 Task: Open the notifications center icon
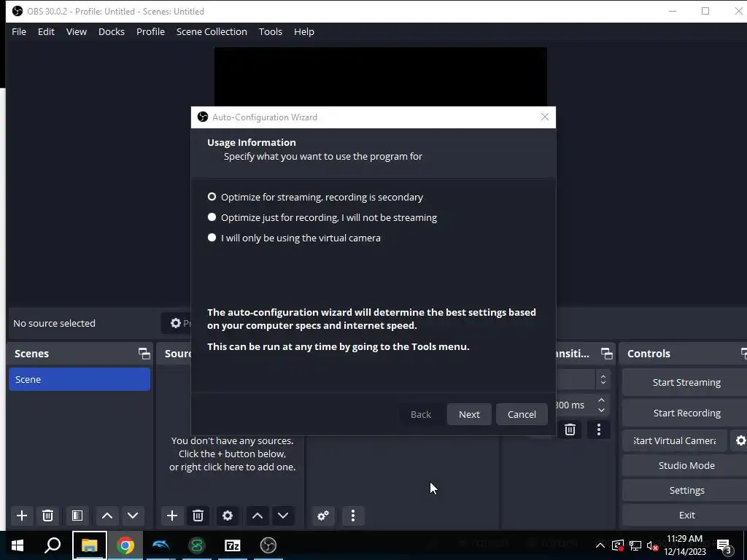click(x=724, y=547)
